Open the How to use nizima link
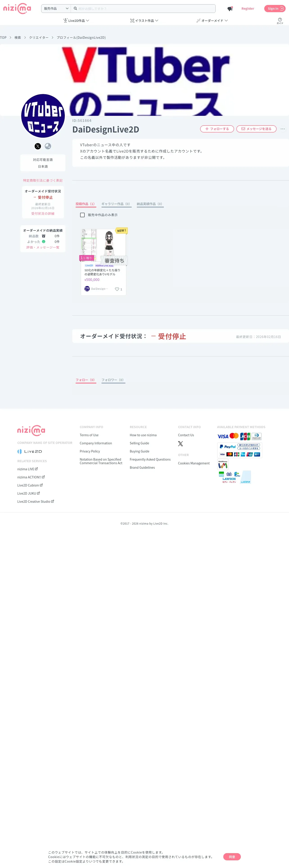 click(x=143, y=435)
